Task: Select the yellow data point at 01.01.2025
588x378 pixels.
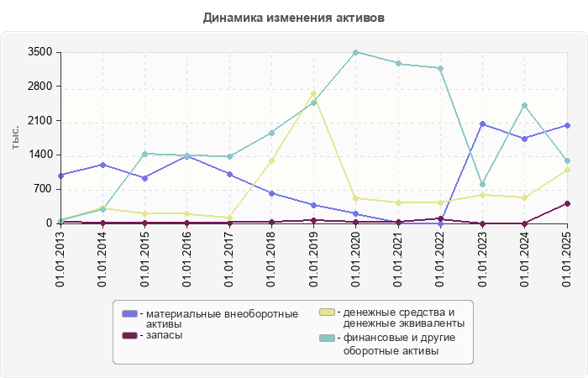Action: pyautogui.click(x=567, y=170)
